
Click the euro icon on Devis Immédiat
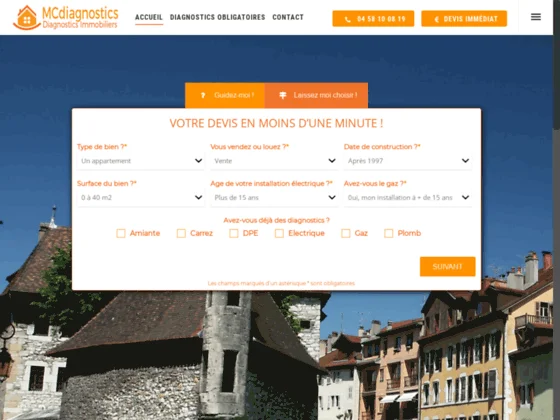436,19
